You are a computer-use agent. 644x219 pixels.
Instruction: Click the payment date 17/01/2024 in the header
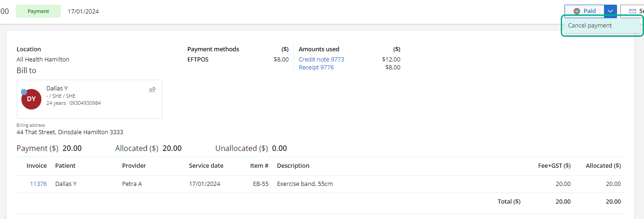83,11
